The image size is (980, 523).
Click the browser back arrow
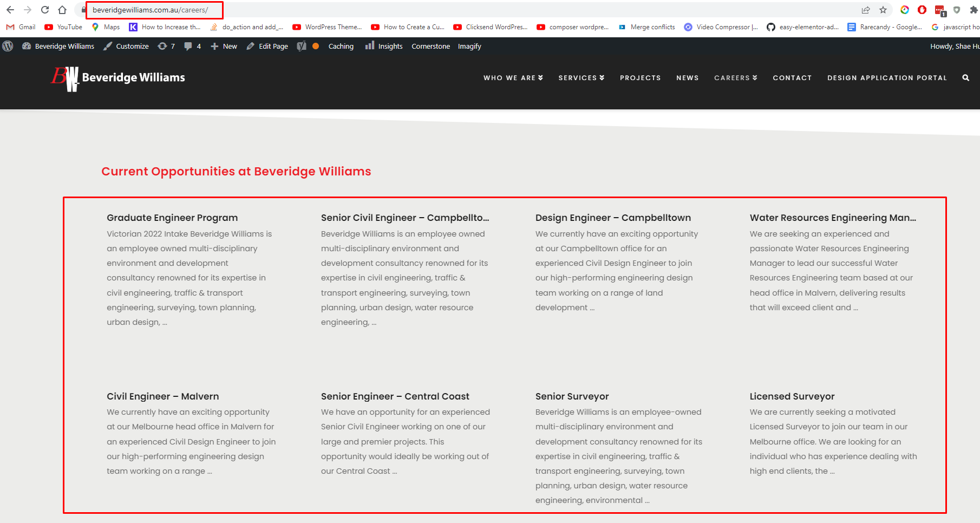(x=10, y=10)
